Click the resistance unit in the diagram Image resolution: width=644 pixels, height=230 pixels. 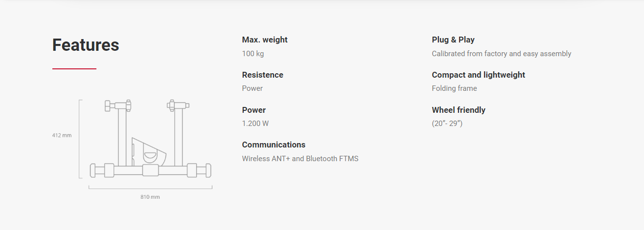(x=149, y=151)
